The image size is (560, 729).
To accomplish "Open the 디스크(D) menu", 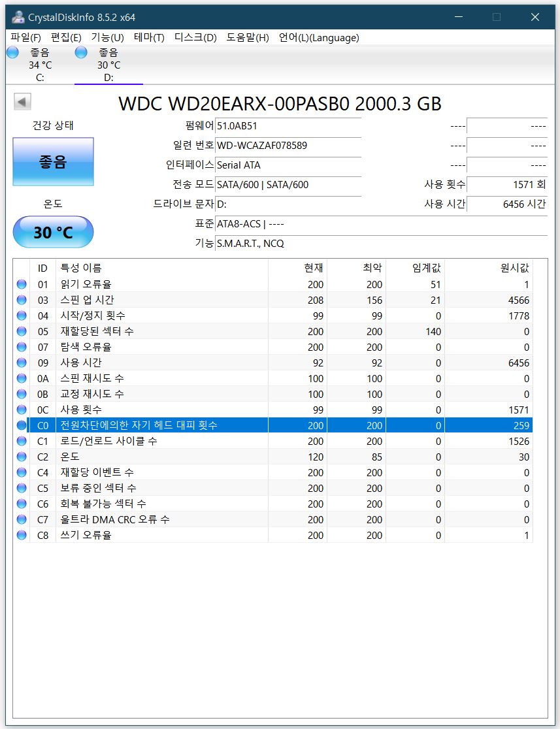I will tap(195, 38).
